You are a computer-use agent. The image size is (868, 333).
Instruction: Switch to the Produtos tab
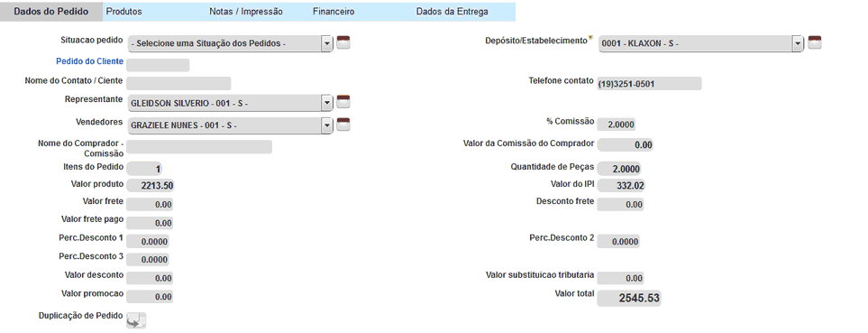tap(124, 12)
